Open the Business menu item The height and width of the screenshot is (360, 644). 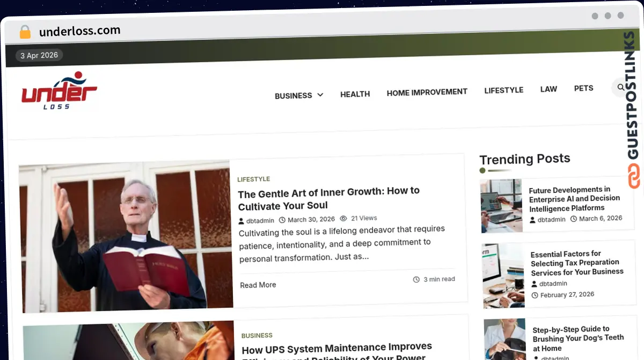(x=293, y=96)
